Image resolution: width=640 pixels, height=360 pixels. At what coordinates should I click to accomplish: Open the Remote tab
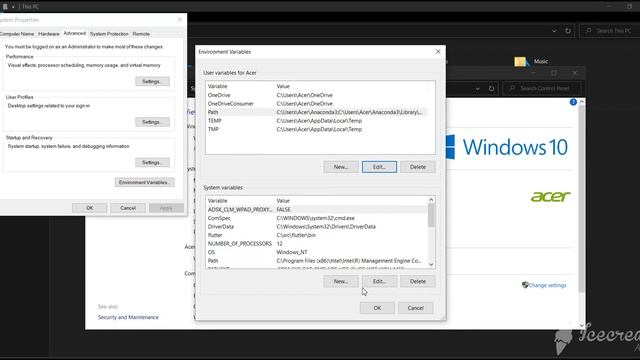coord(141,34)
